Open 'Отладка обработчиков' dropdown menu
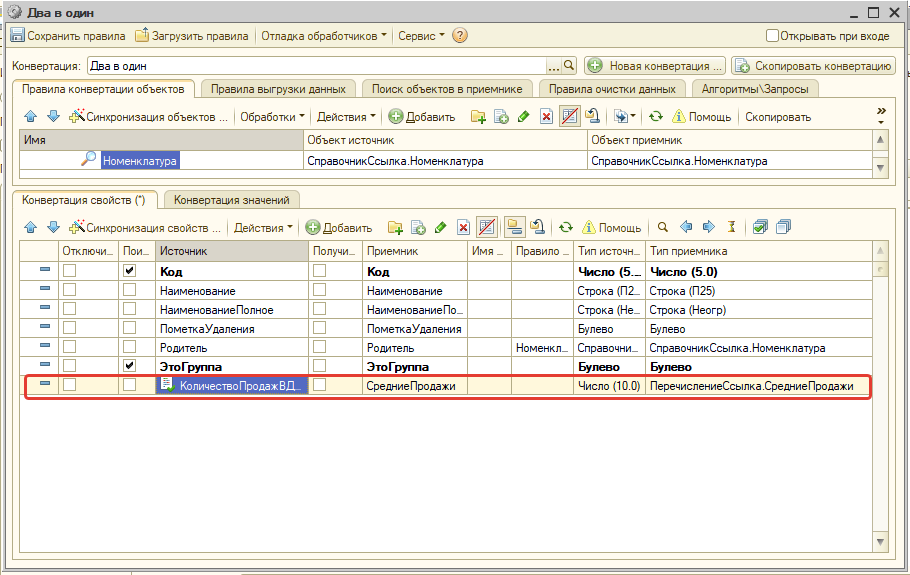 323,36
